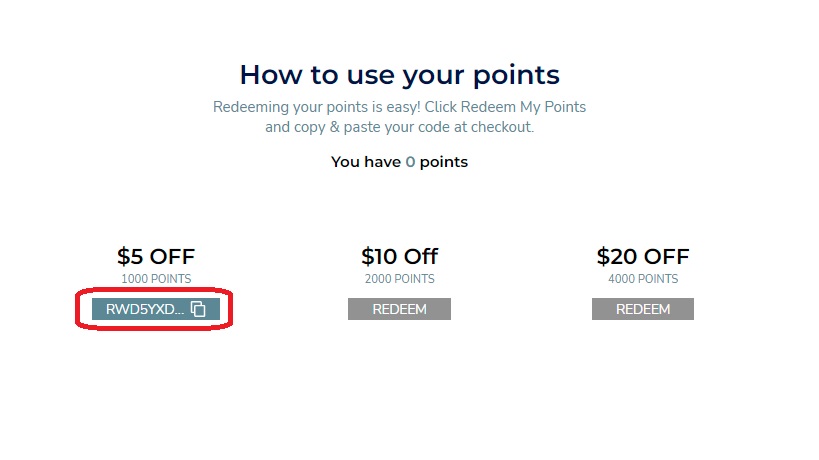The height and width of the screenshot is (460, 819).
Task: Click the $10 Off reward title
Action: pos(399,256)
